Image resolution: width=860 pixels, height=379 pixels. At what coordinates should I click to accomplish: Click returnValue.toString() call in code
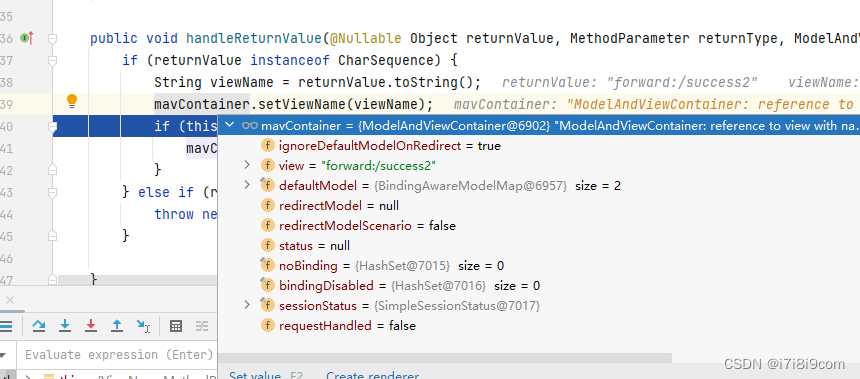click(x=386, y=82)
